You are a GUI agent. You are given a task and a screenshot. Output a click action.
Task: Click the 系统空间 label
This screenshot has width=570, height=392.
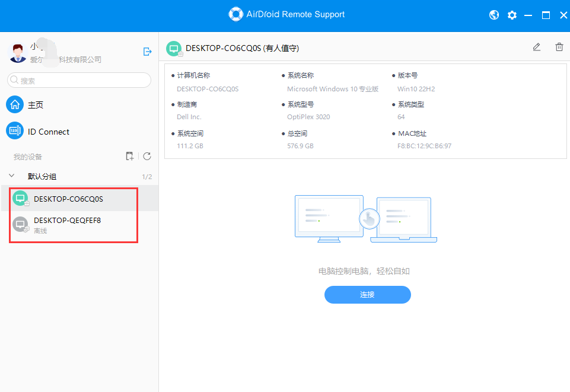tap(190, 133)
